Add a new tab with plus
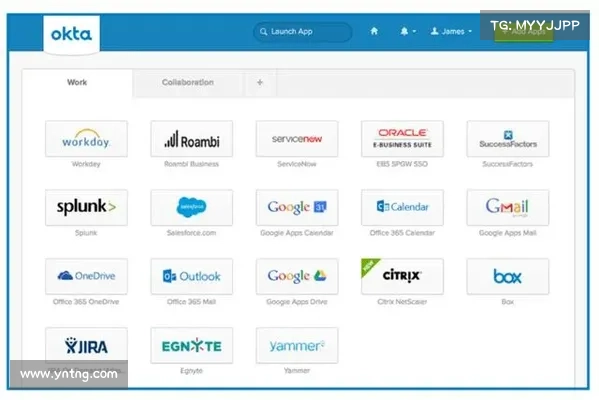Viewport: 600px width, 400px height. 260,82
